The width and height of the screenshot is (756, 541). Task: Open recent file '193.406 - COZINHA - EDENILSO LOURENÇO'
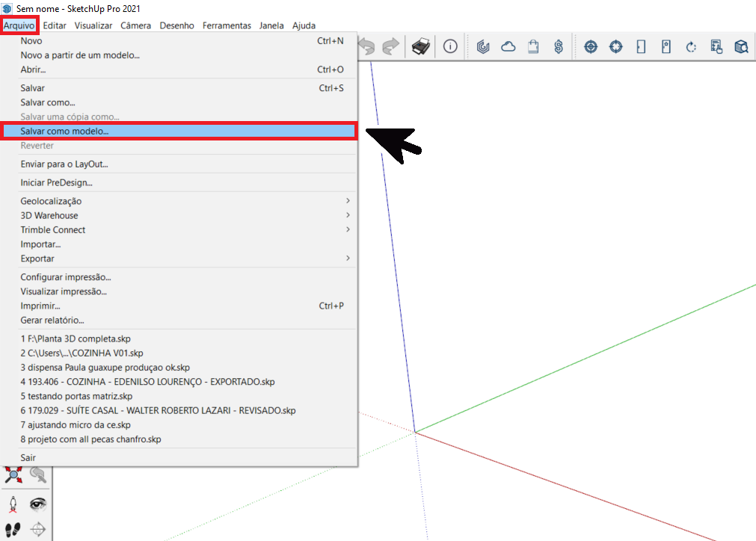pos(179,382)
